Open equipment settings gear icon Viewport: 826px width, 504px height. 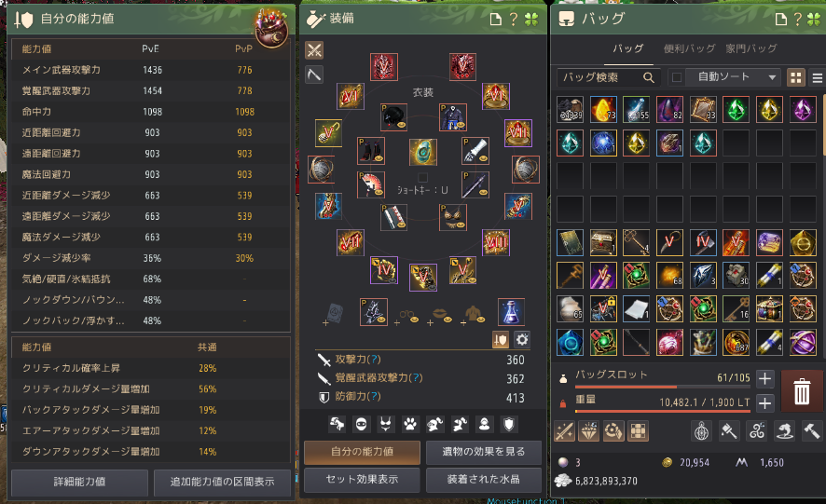coord(521,340)
